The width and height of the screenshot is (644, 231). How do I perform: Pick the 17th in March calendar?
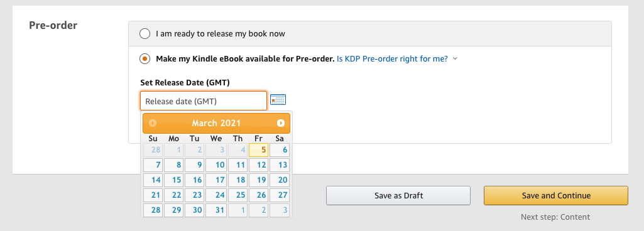click(x=216, y=180)
